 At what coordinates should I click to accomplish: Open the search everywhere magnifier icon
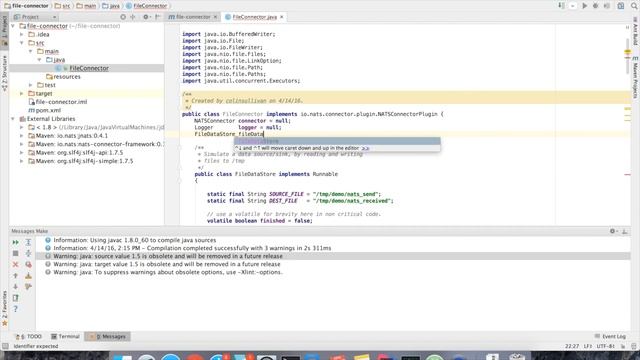[x=634, y=6]
